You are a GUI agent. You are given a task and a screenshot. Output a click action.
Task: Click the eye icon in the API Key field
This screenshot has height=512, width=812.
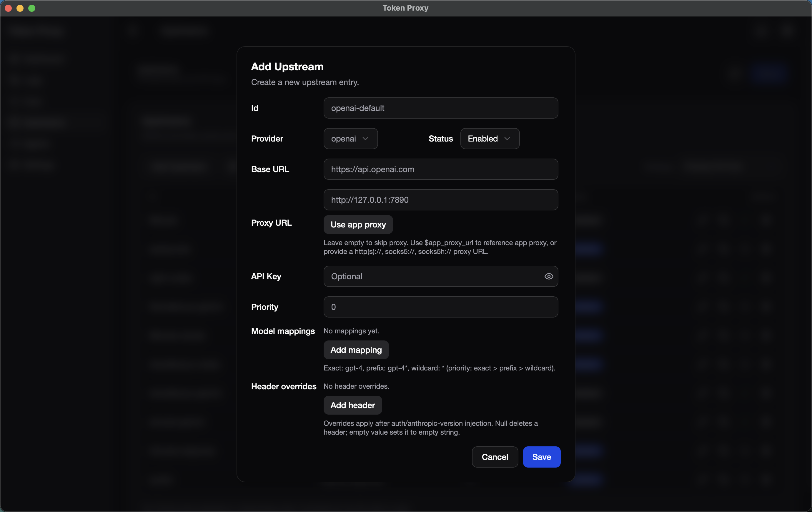point(549,276)
